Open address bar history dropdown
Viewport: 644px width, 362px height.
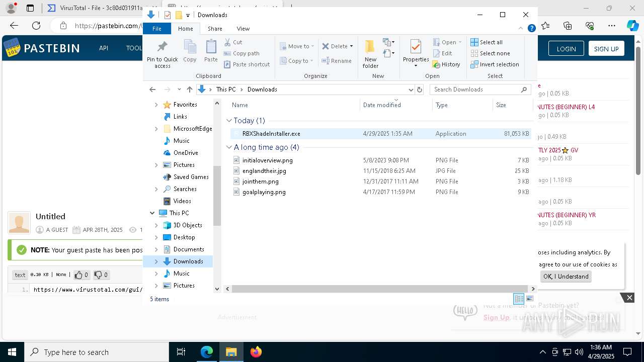click(411, 89)
